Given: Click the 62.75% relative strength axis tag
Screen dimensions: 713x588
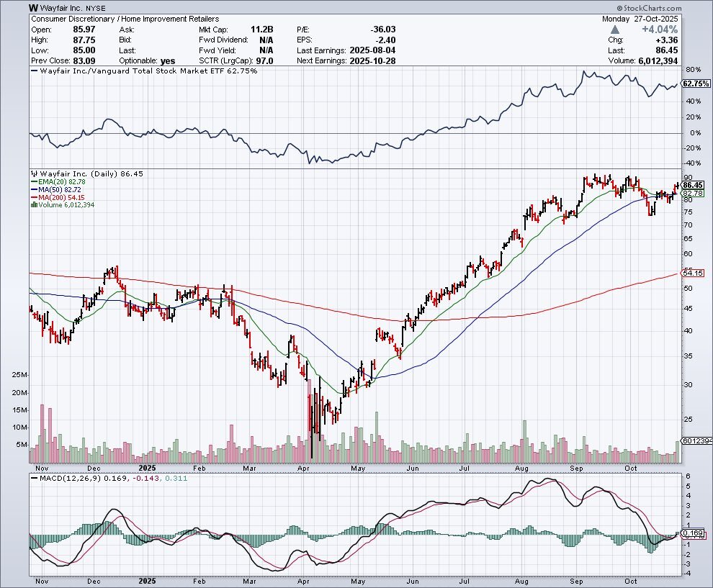Looking at the screenshot, I should 694,83.
